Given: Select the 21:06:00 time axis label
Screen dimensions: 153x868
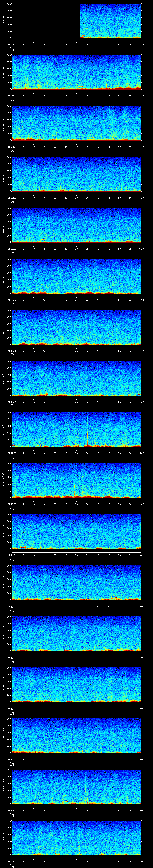Looking at the screenshot, I should pyautogui.click(x=12, y=147).
